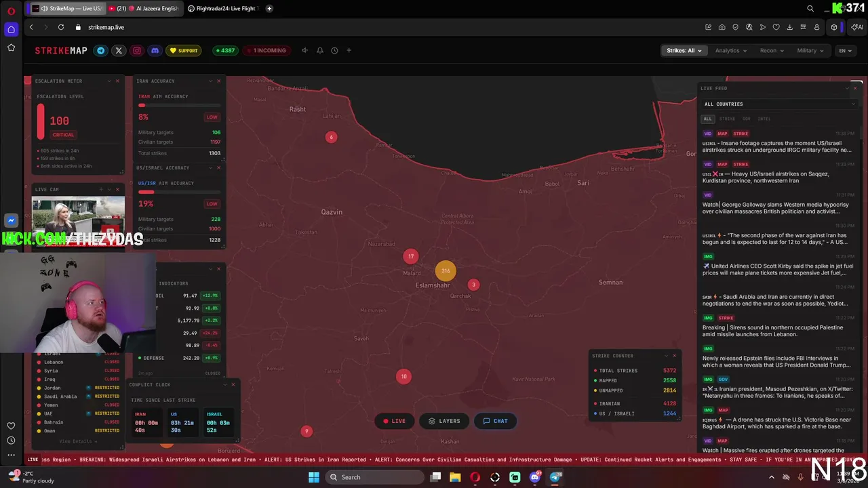Open the Analytics dropdown menu
868x488 pixels.
click(730, 50)
